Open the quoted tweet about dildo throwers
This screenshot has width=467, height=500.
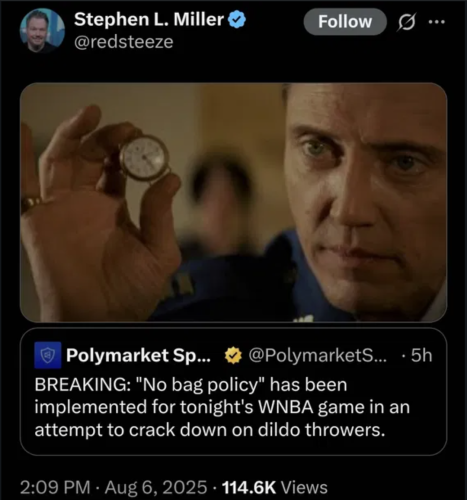[233, 392]
